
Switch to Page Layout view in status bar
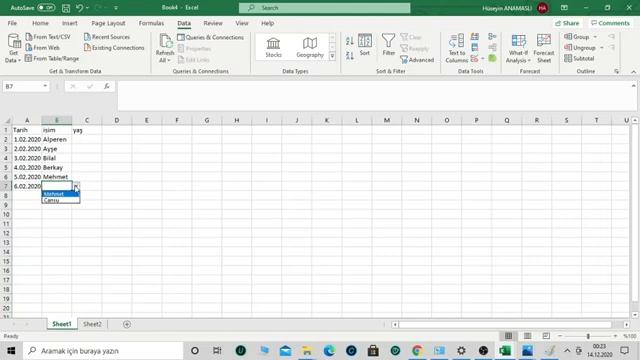pyautogui.click(x=527, y=336)
